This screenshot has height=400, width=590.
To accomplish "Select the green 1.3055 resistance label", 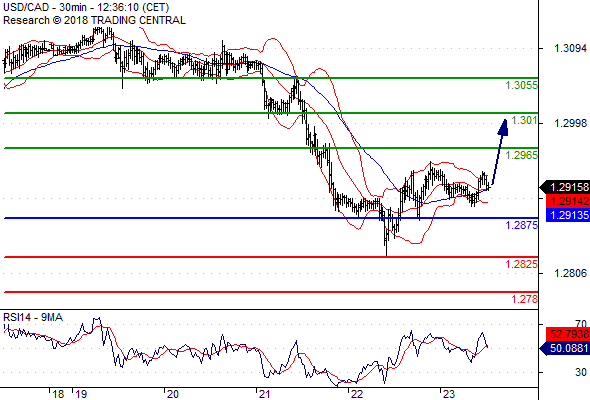I will [x=522, y=85].
